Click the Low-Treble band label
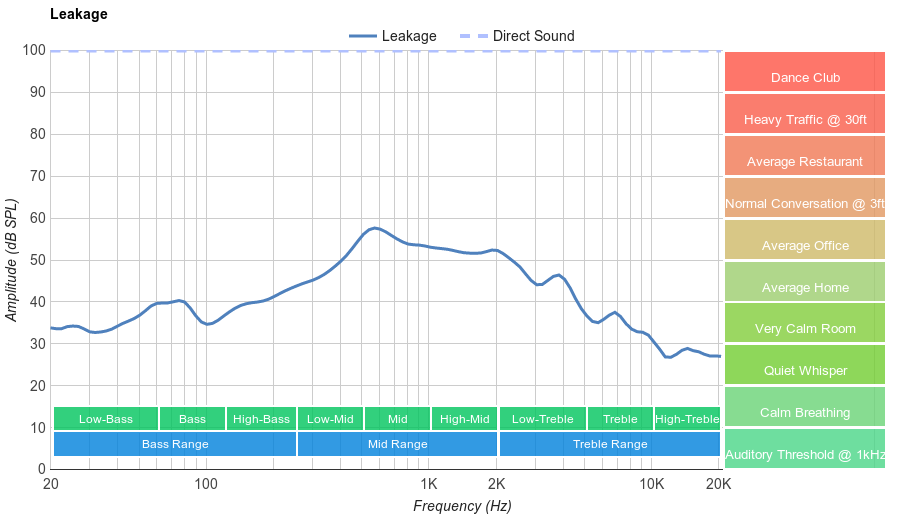Screen dimensions: 900x520 pos(542,419)
